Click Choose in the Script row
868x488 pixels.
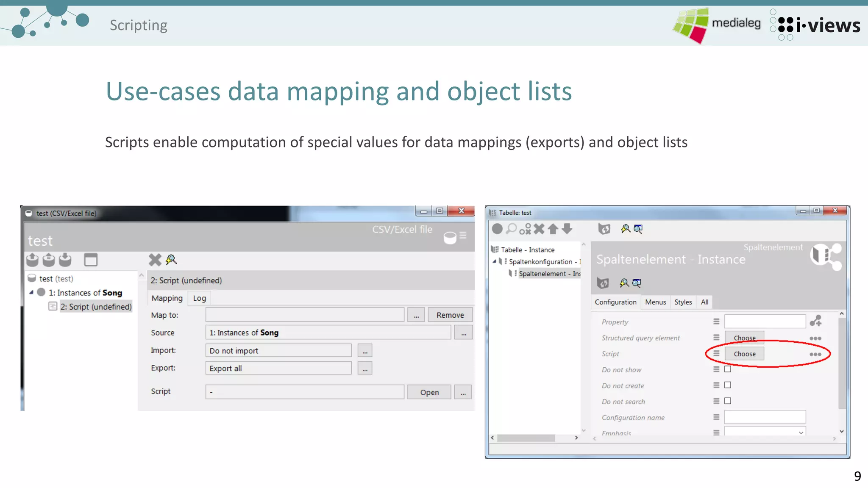pyautogui.click(x=745, y=354)
